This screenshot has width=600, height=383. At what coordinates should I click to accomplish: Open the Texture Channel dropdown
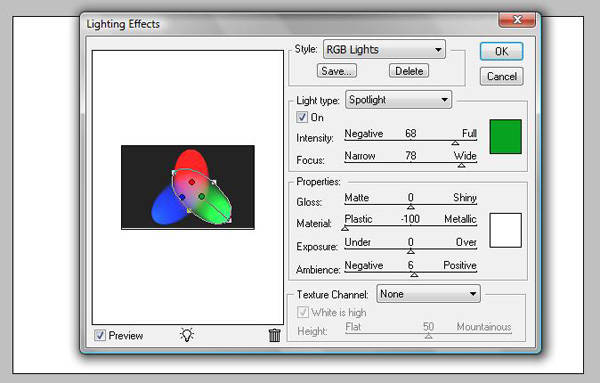coord(428,294)
